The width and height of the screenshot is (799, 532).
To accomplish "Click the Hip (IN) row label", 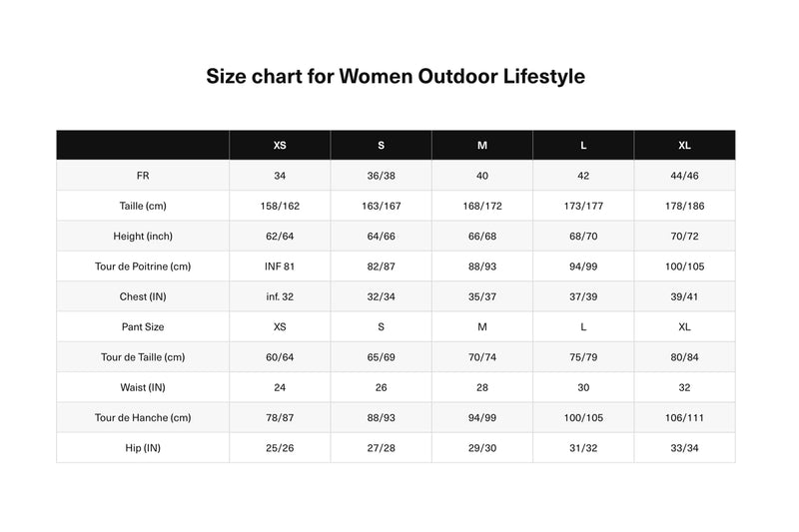I will click(x=143, y=448).
